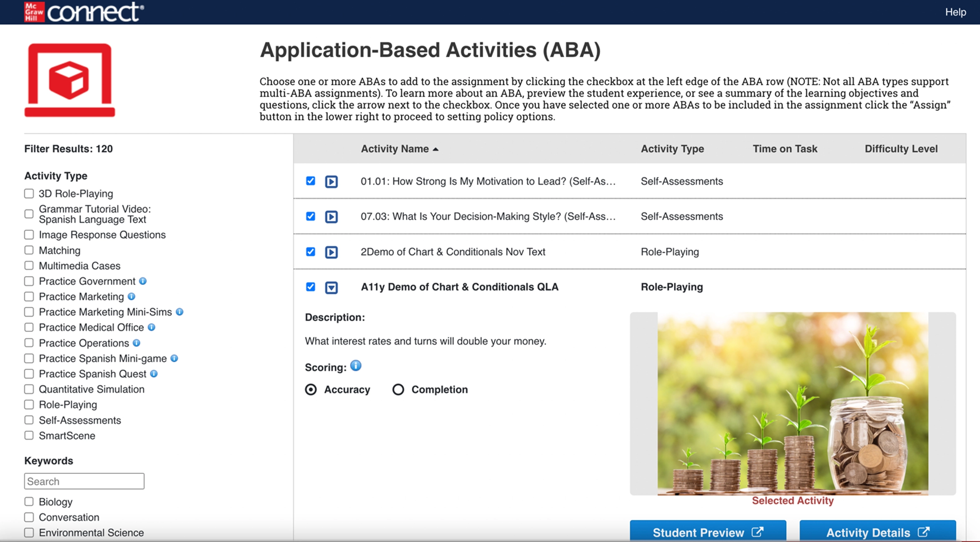Check the Biology keyword filter
This screenshot has height=542, width=980.
coord(29,501)
